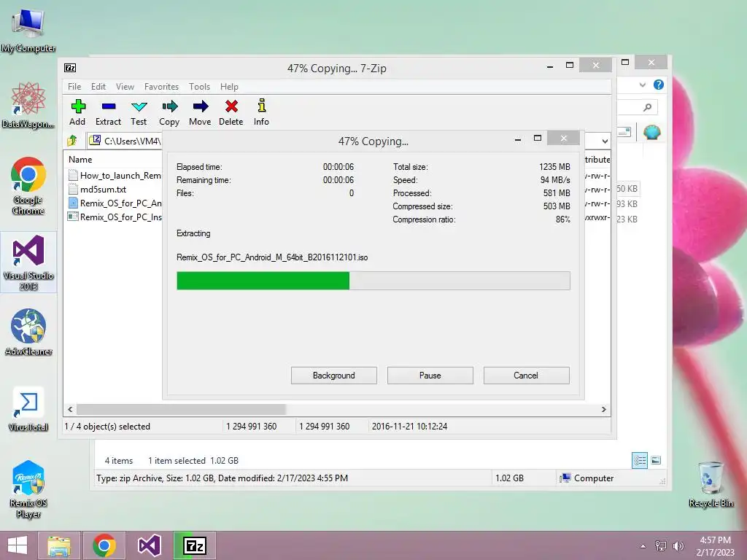Click the Move toolbar icon

click(200, 112)
